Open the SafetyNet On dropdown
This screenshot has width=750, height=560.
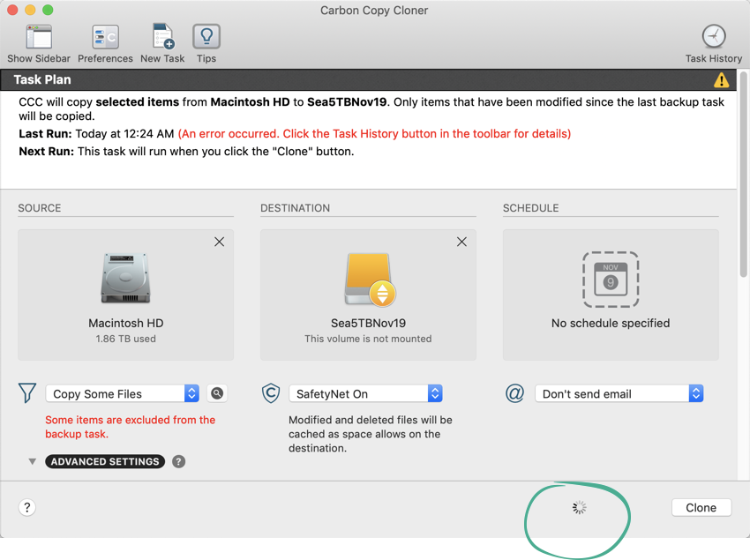click(365, 393)
